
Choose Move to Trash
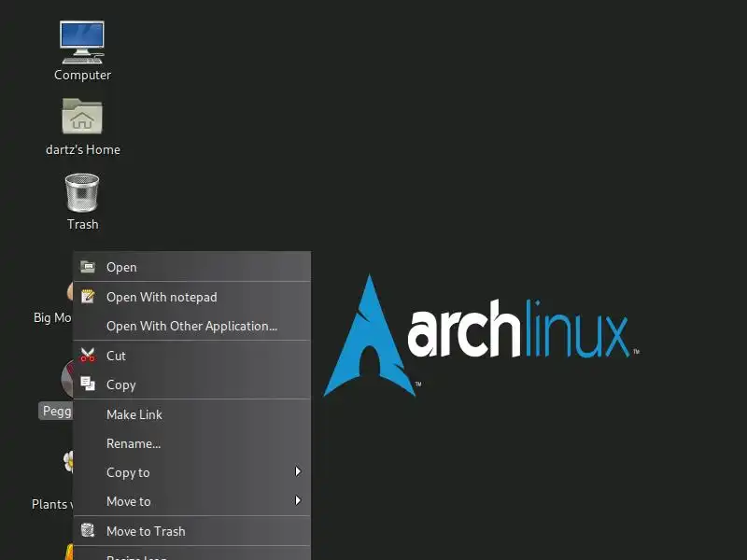click(191, 531)
